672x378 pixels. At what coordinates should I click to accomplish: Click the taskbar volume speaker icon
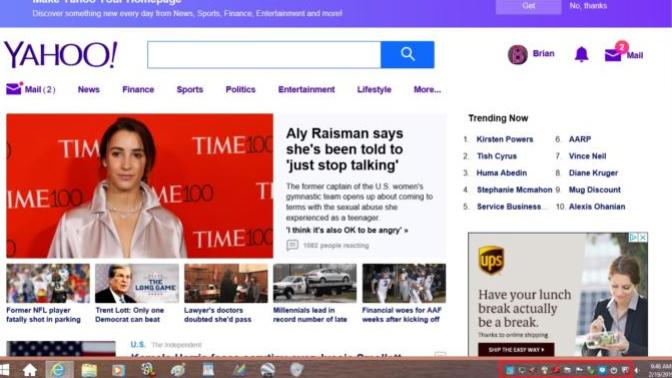pyautogui.click(x=637, y=370)
